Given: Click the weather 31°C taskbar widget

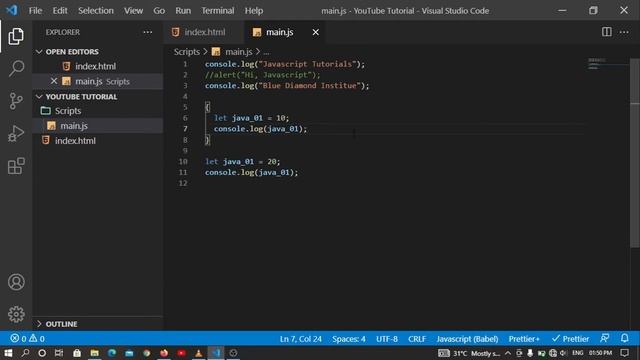Looking at the screenshot, I should pos(469,353).
